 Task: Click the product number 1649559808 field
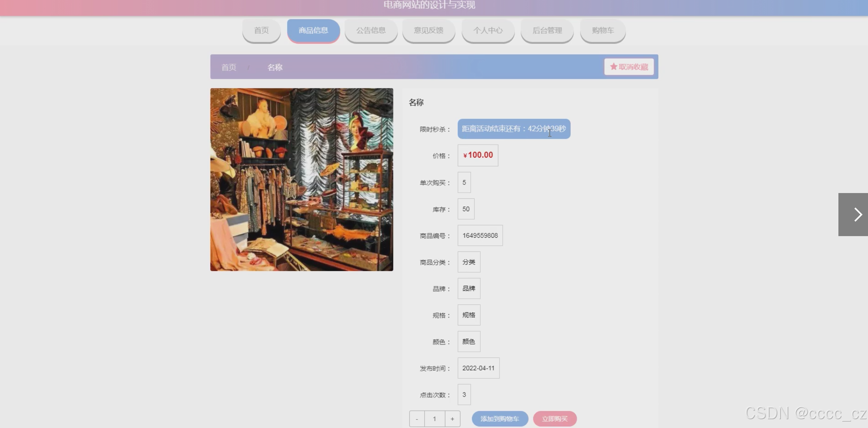[x=480, y=235]
